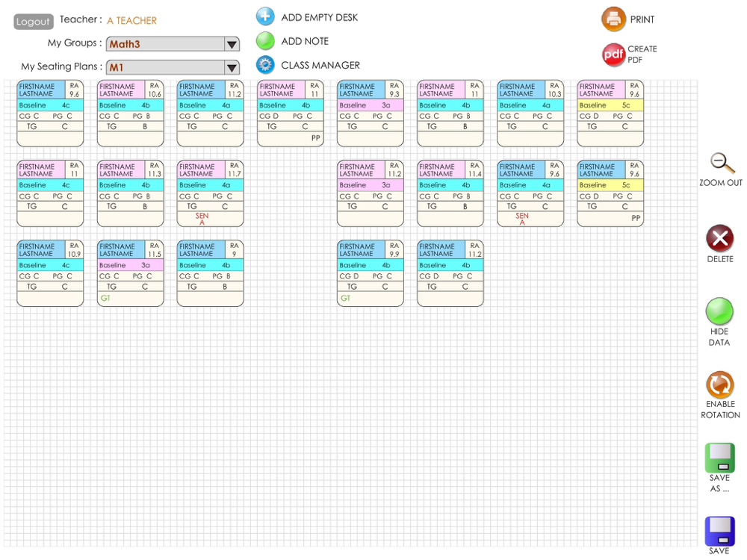
Task: Click the ADD EMPTY DESK label
Action: coord(319,18)
